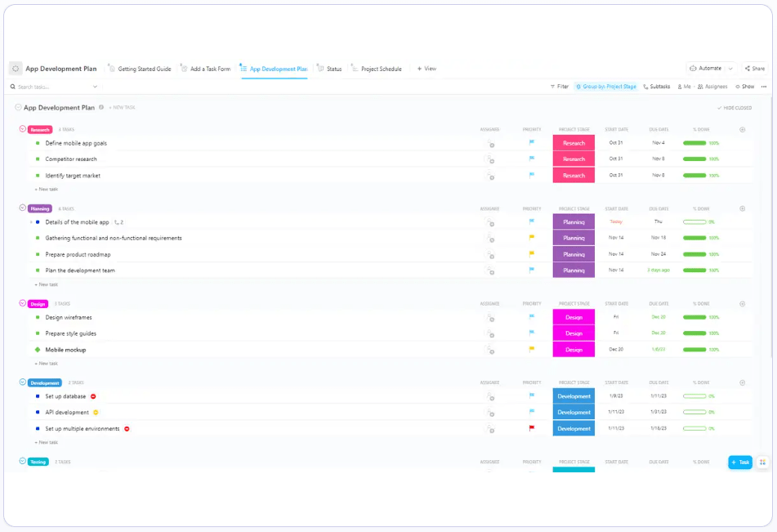Image resolution: width=777 pixels, height=532 pixels.
Task: Click the assignee icon for API development
Action: tap(490, 413)
